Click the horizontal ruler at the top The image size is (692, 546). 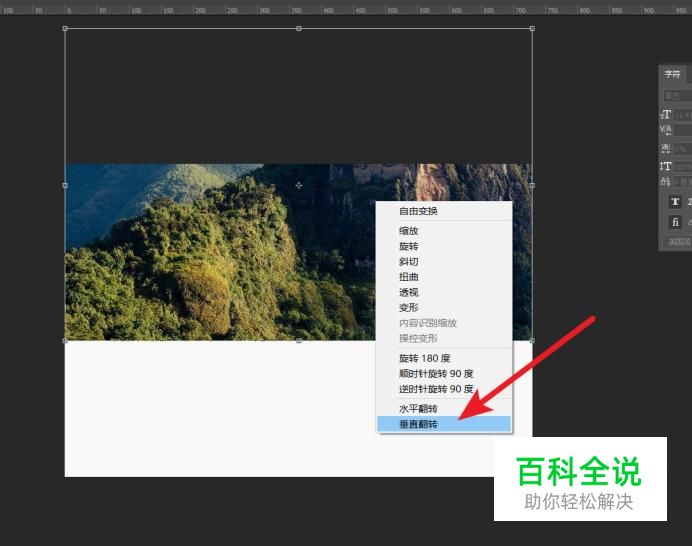346,8
